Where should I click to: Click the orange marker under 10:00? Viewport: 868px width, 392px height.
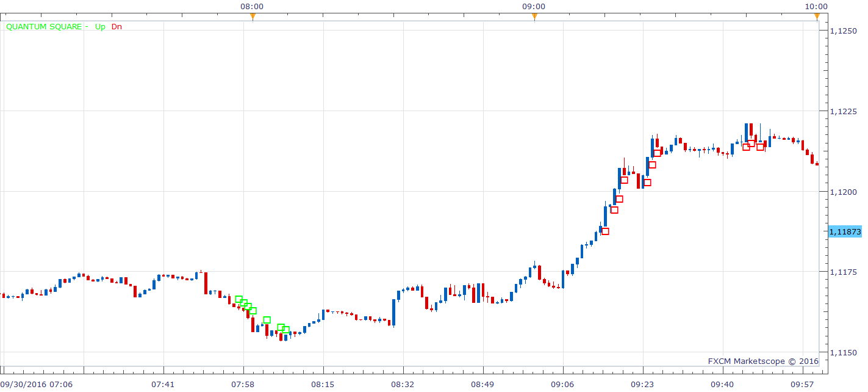click(x=817, y=16)
